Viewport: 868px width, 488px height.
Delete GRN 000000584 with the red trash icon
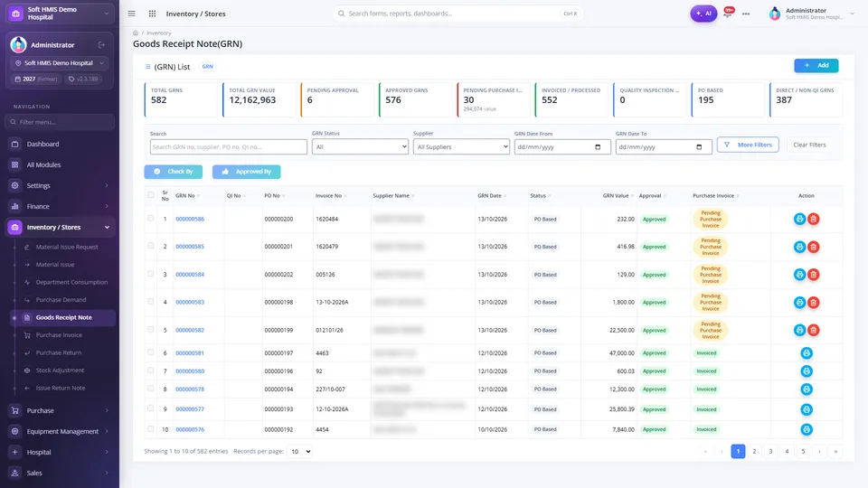(813, 275)
